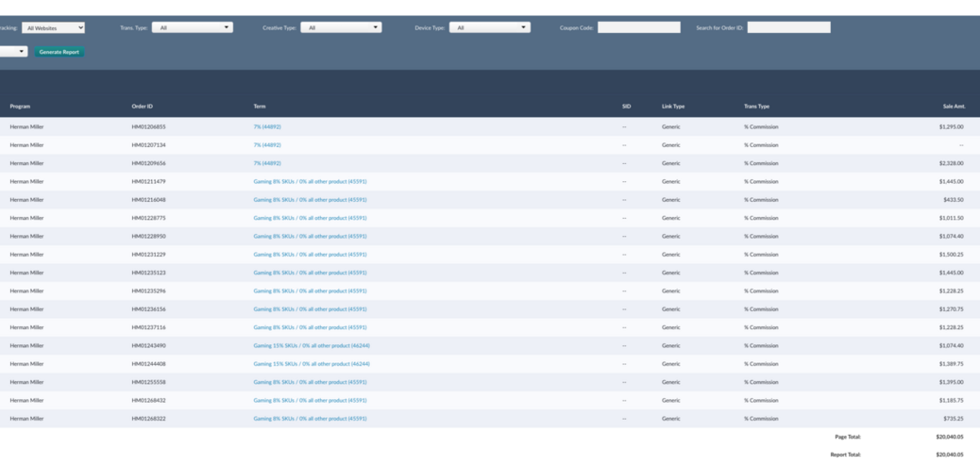This screenshot has width=980, height=465.
Task: Open term link for order HM01209656
Action: pos(267,163)
